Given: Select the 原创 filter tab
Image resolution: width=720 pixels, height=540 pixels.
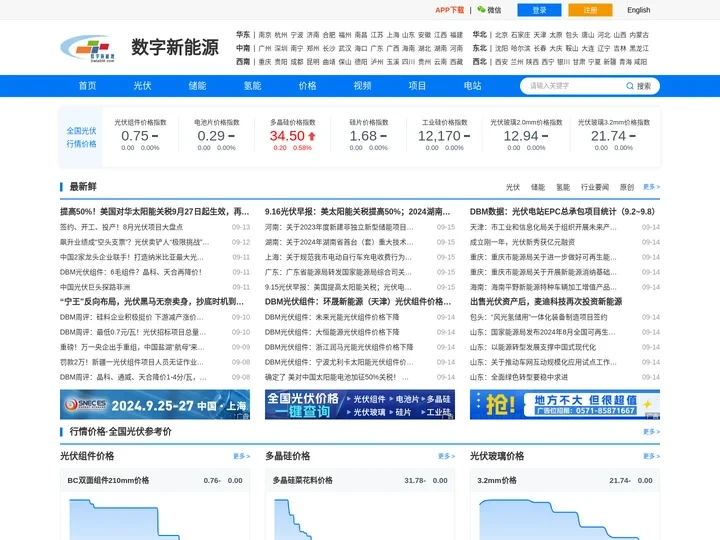Looking at the screenshot, I should click(627, 187).
